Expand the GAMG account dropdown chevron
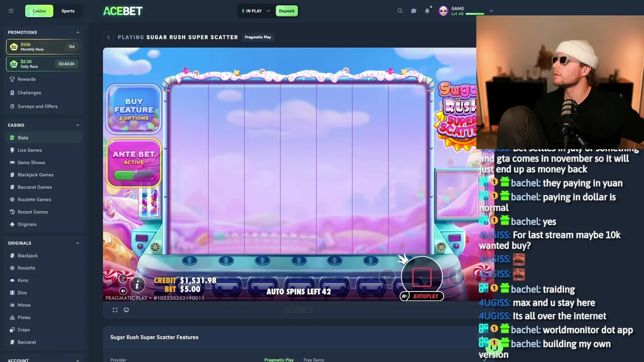This screenshot has height=362, width=644. 491,11
